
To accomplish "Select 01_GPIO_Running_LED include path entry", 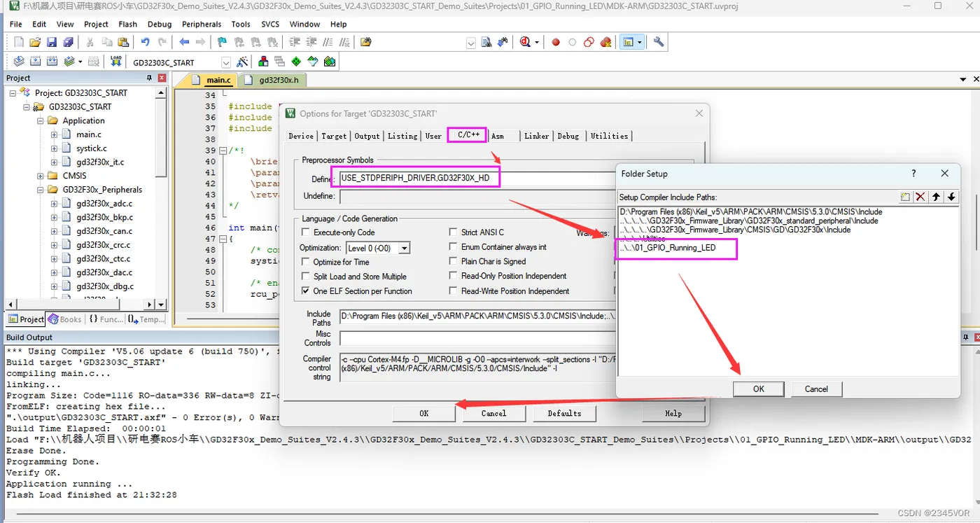I will 668,248.
